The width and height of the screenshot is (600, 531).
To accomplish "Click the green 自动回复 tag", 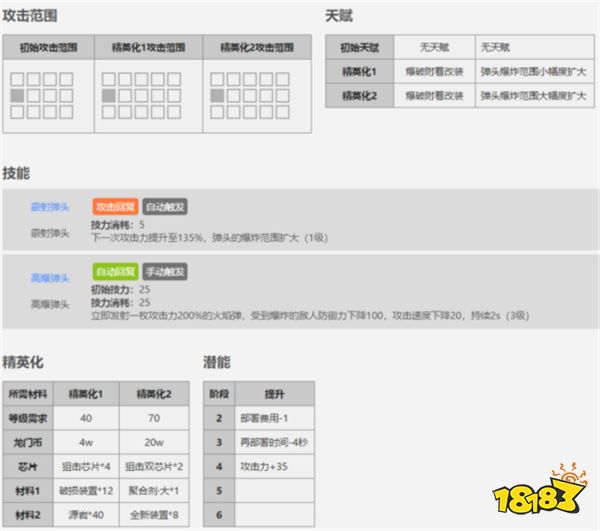I will click(115, 271).
